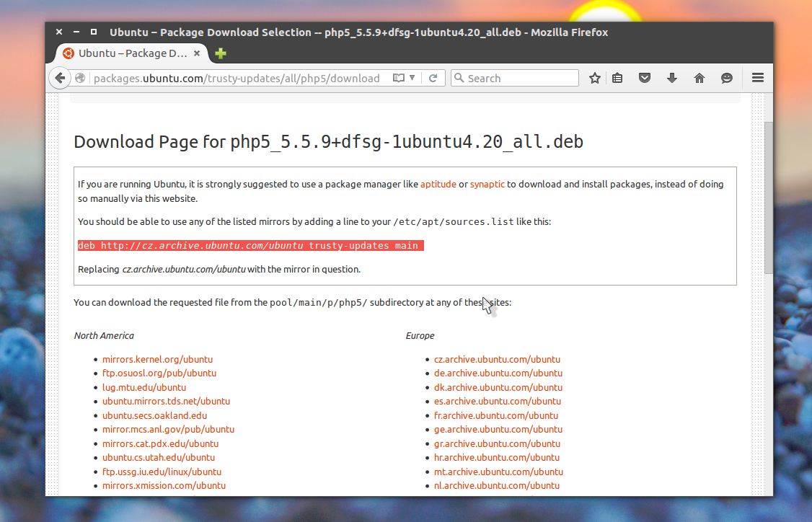Open mirrors.cat.pdx.edu/ubuntu mirror
This screenshot has width=812, height=522.
click(161, 444)
